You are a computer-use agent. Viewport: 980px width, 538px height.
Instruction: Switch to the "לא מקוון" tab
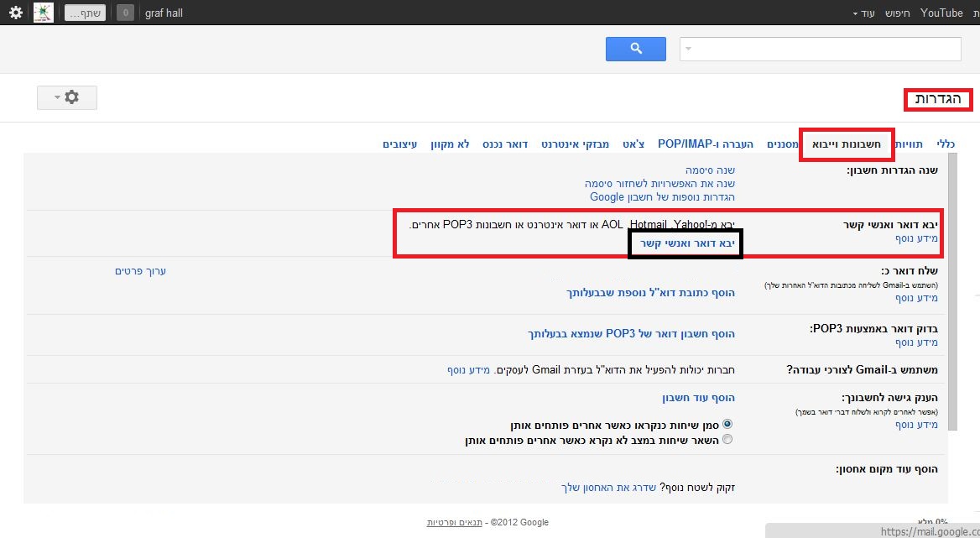(x=450, y=144)
